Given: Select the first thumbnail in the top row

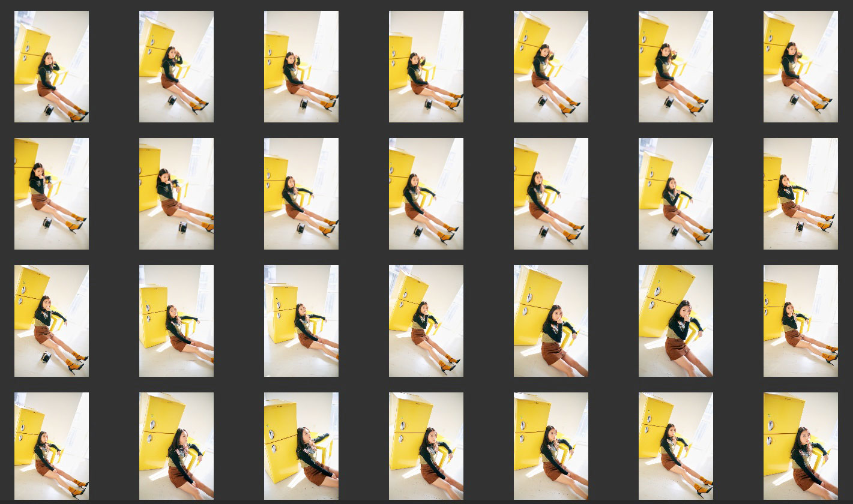Looking at the screenshot, I should 52,67.
